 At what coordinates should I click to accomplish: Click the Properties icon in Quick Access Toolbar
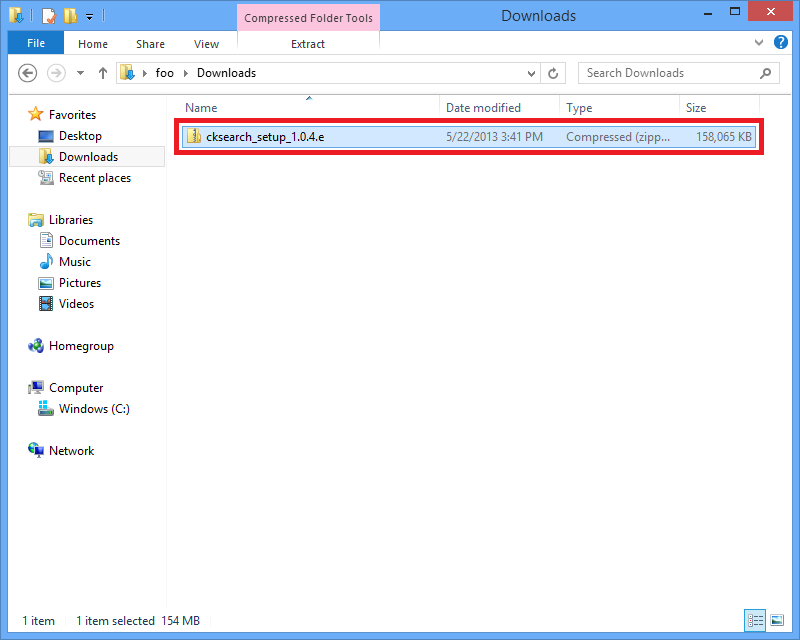[48, 16]
